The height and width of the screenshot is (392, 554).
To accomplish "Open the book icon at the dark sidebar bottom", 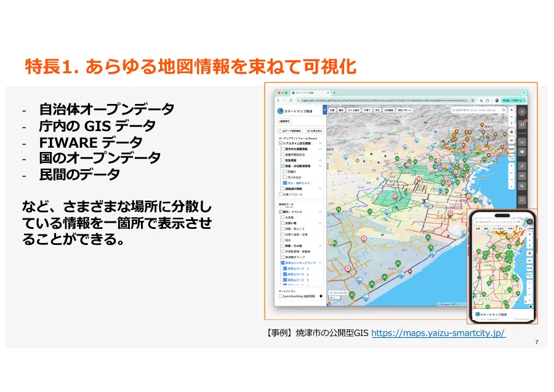I will coord(522,200).
